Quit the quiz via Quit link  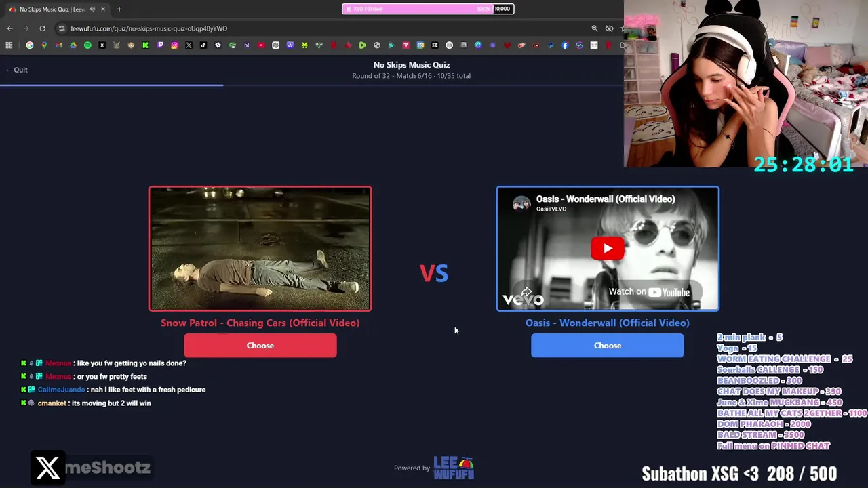click(x=16, y=70)
